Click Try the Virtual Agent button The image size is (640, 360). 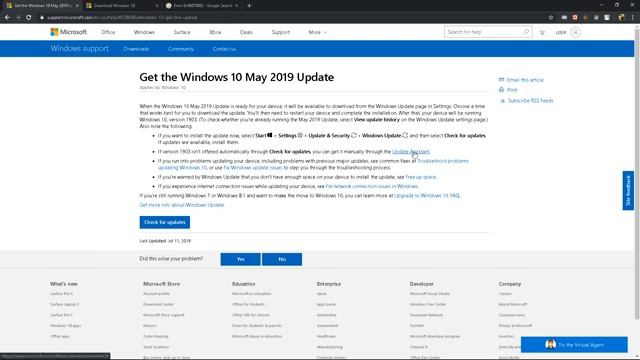coord(574,344)
